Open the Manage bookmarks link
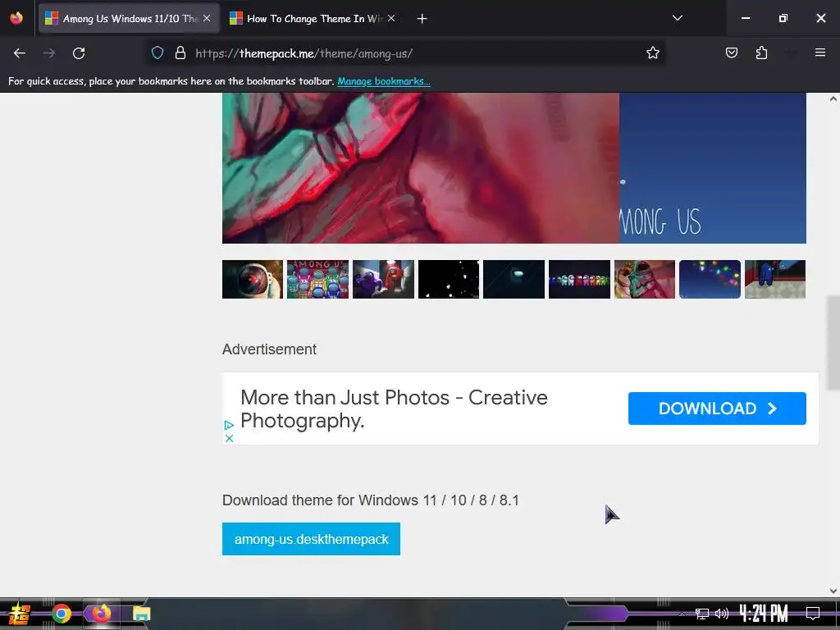 (384, 81)
